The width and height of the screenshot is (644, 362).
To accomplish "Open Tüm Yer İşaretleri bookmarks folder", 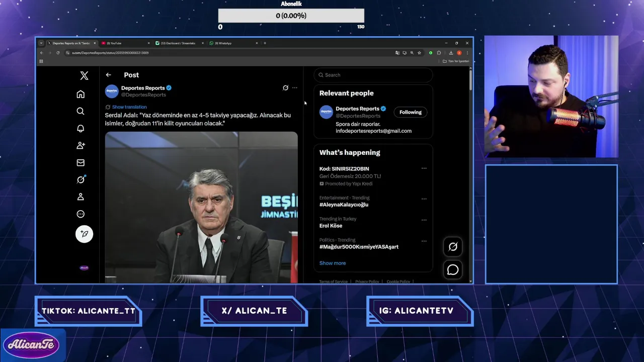I will point(456,61).
